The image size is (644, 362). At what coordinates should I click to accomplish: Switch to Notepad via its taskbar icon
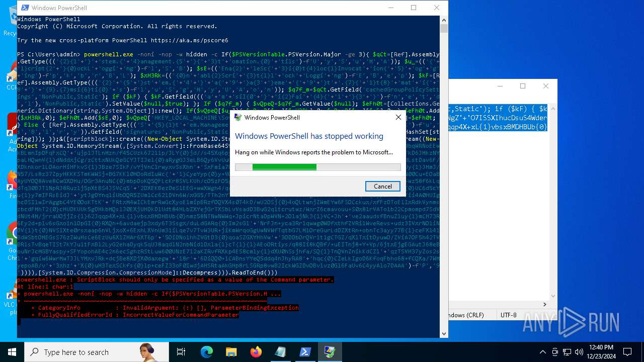[x=280, y=352]
